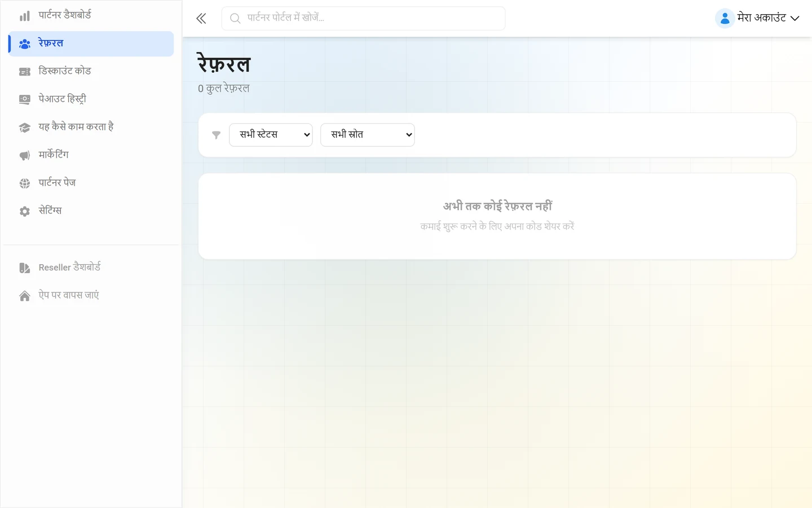The height and width of the screenshot is (508, 812).
Task: Click the graduation cap icon beside यह कैसे काम करता है
Action: pyautogui.click(x=25, y=128)
